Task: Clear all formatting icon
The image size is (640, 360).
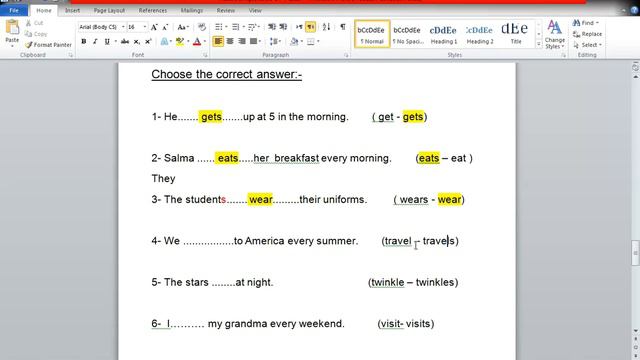Action: pos(202,27)
